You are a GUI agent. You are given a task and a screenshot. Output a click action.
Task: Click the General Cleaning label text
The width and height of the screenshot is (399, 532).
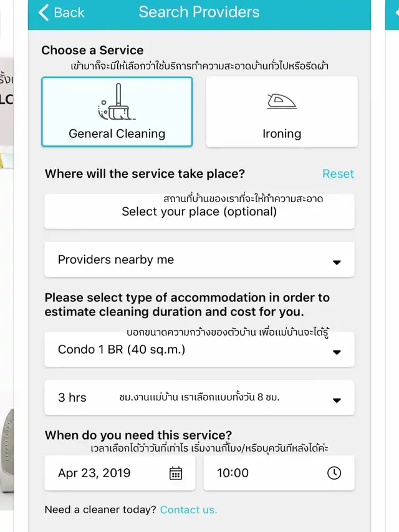(117, 133)
